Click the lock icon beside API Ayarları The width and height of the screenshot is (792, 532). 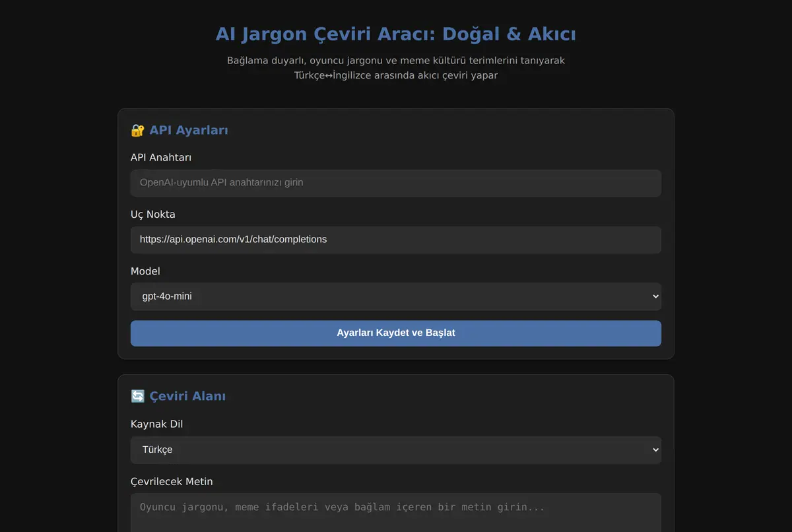point(137,131)
